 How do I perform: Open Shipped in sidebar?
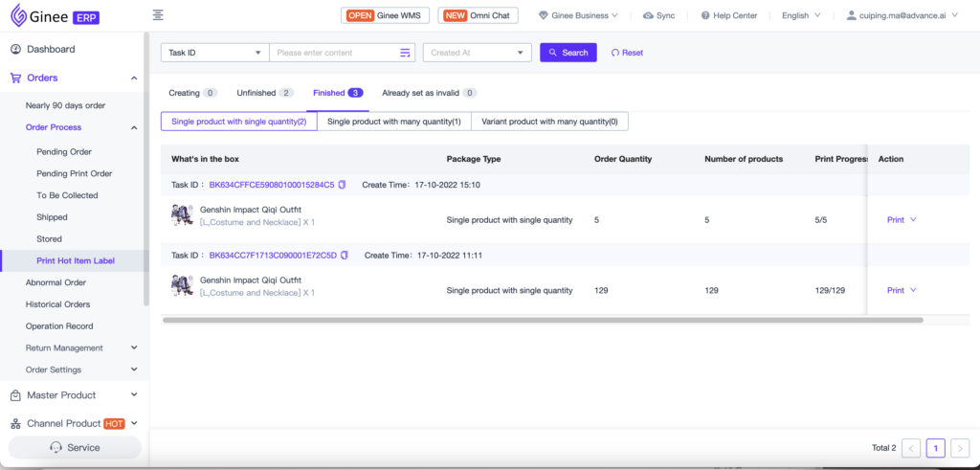tap(52, 217)
